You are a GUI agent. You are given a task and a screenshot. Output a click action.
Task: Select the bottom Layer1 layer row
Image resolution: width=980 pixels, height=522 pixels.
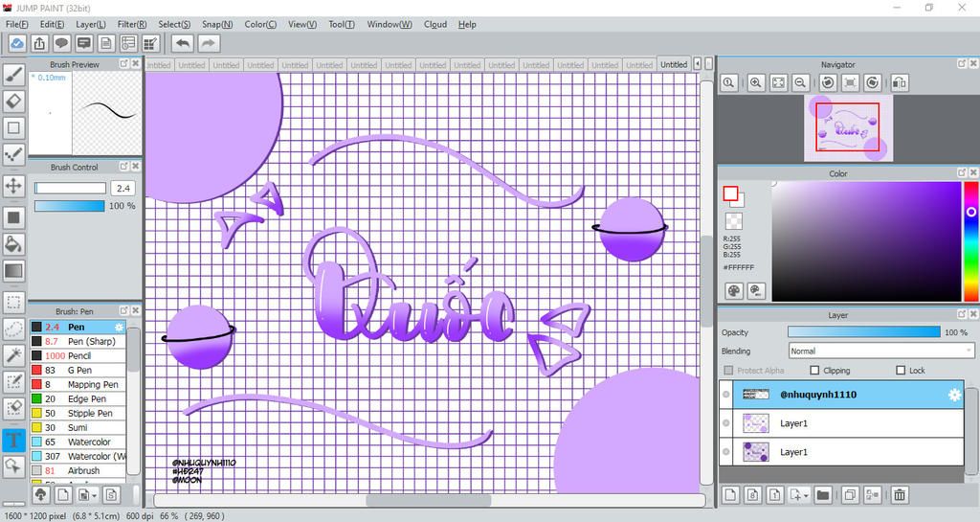point(841,452)
